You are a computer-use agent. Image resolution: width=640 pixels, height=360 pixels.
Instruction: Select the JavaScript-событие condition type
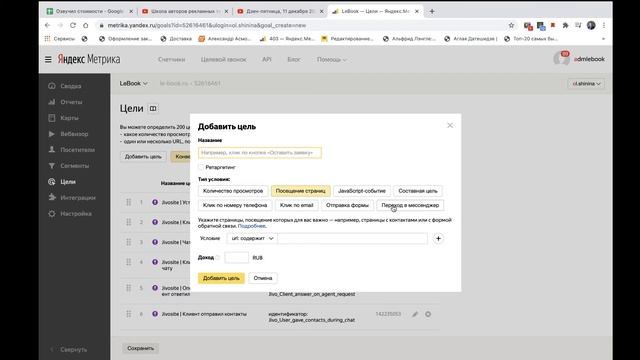(x=362, y=191)
